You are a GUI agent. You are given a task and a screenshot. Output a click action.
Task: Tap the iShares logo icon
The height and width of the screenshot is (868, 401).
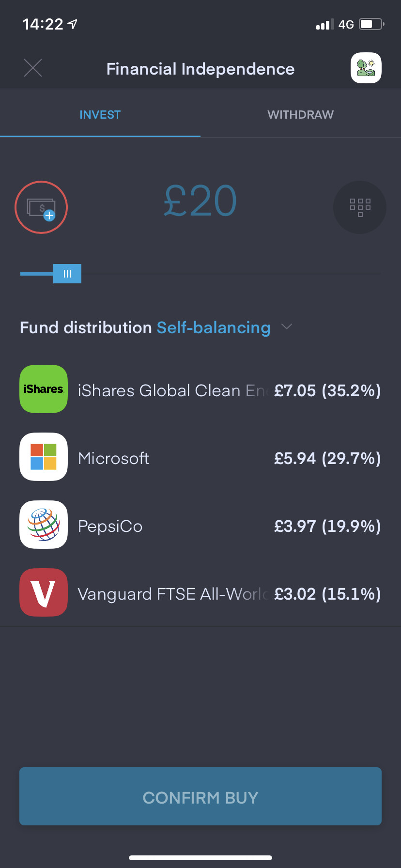(44, 389)
